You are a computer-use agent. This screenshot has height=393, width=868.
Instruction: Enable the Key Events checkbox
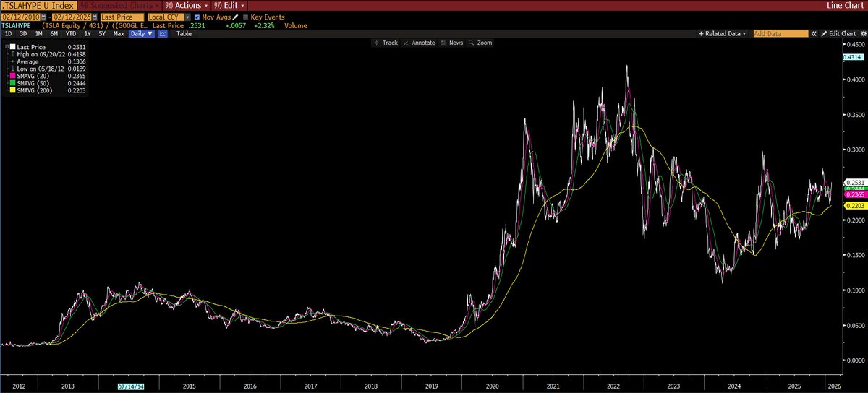pyautogui.click(x=246, y=17)
